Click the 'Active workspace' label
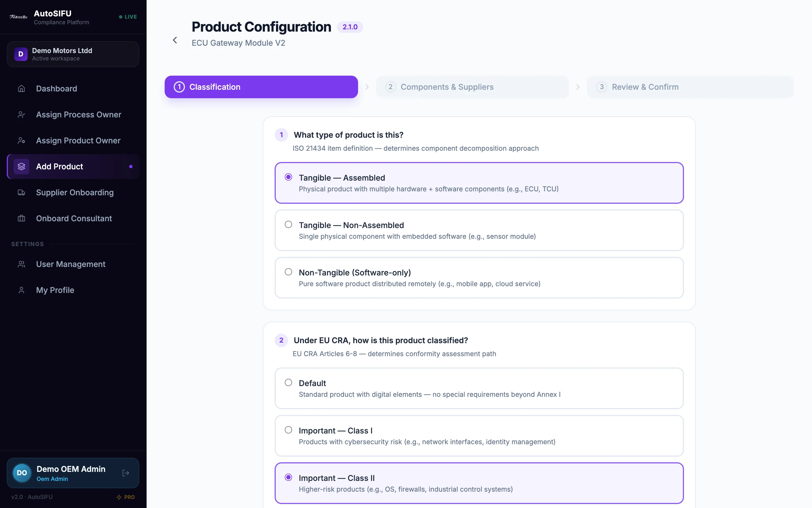 coord(56,58)
